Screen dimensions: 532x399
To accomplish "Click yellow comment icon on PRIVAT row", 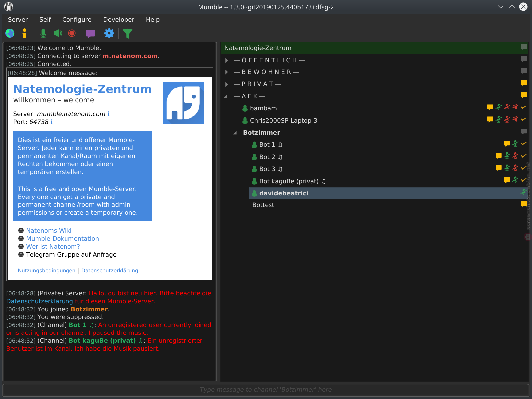I will (524, 83).
